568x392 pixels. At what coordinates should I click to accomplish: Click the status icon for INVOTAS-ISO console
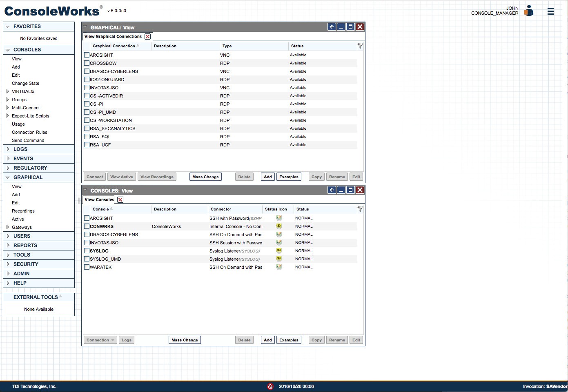279,243
